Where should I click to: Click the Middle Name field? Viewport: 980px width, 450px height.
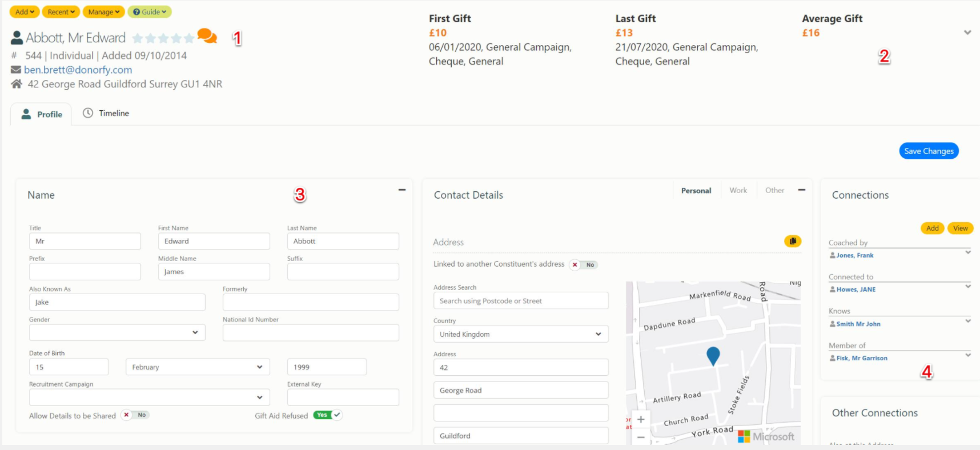[214, 272]
